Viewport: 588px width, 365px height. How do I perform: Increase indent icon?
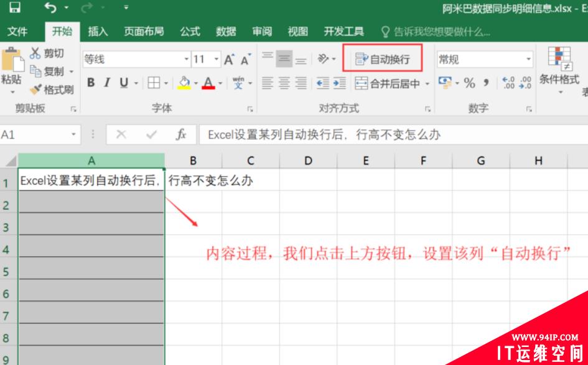339,83
